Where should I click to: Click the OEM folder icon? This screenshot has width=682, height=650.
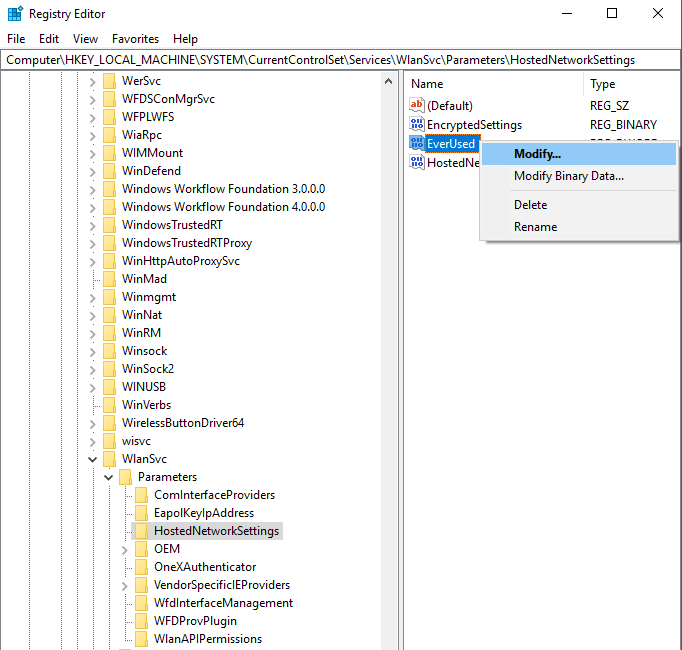tap(142, 549)
